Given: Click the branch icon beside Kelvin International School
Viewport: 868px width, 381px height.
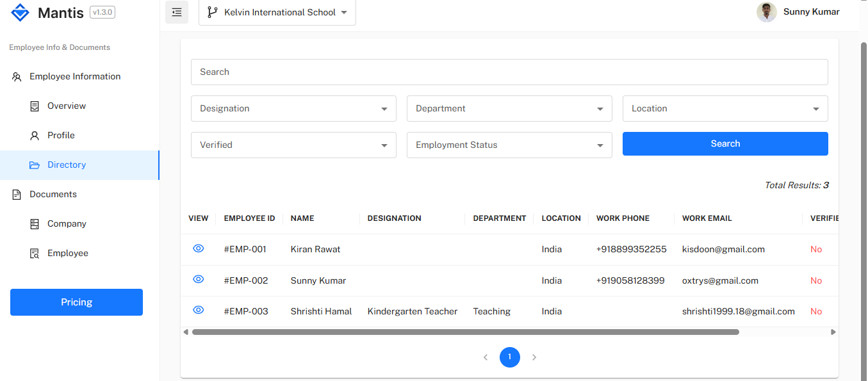Looking at the screenshot, I should [213, 12].
